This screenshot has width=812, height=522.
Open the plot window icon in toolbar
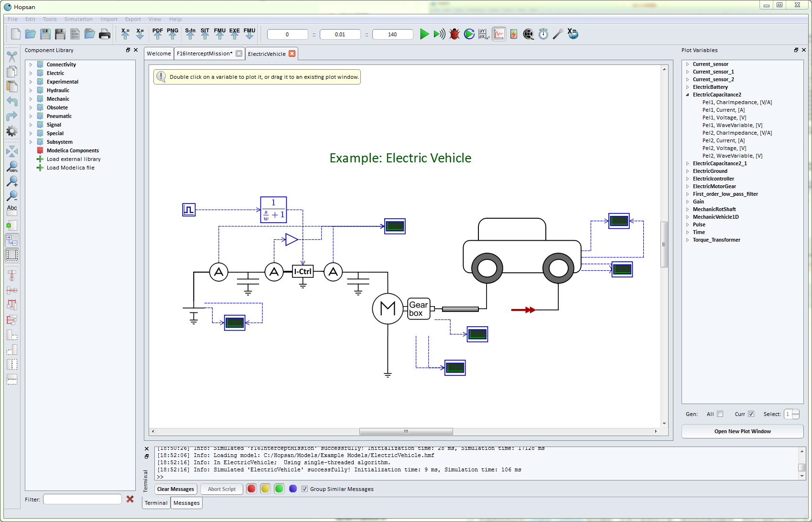point(499,34)
